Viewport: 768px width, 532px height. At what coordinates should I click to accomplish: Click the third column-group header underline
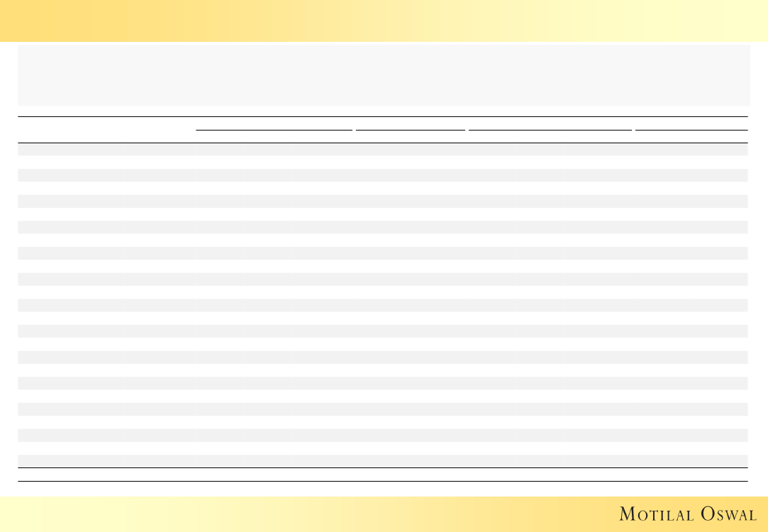(x=550, y=131)
